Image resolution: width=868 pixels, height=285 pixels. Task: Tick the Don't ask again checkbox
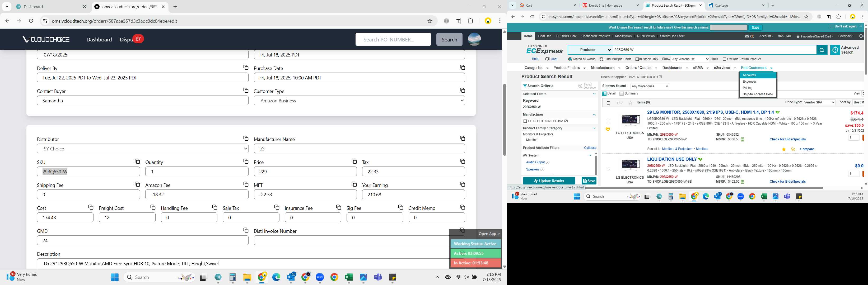click(x=831, y=26)
